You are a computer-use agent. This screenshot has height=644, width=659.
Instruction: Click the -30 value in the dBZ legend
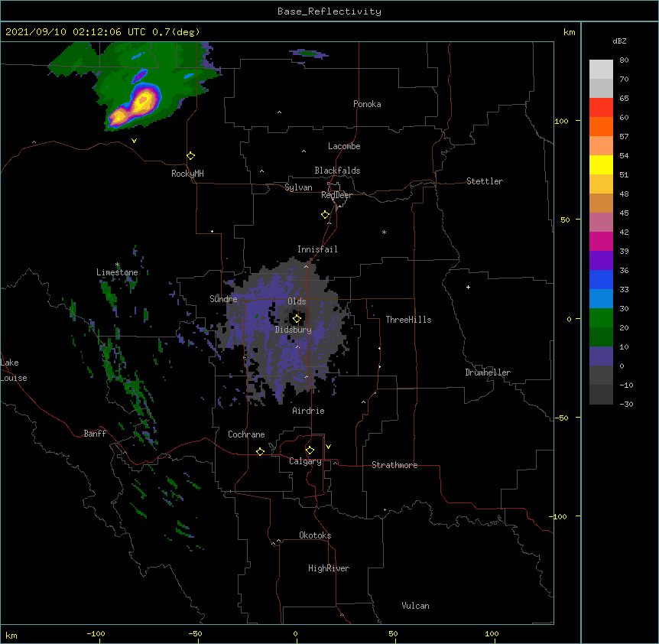click(x=626, y=404)
